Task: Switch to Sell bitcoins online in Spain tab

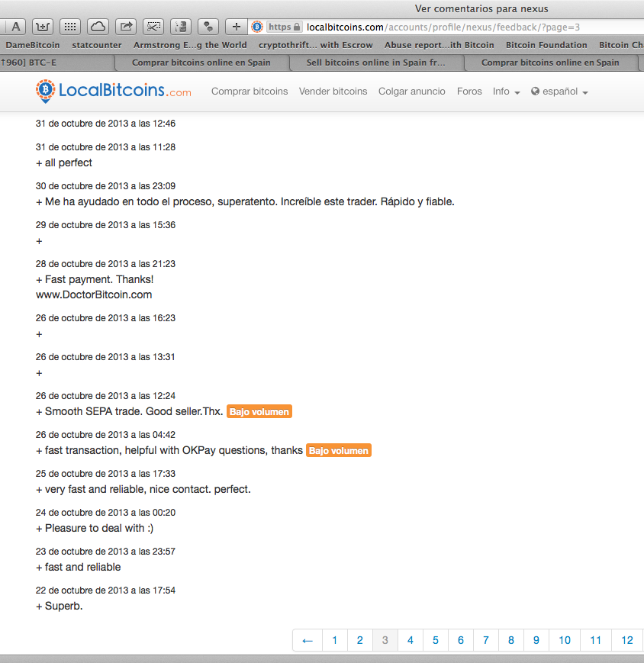Action: click(376, 63)
